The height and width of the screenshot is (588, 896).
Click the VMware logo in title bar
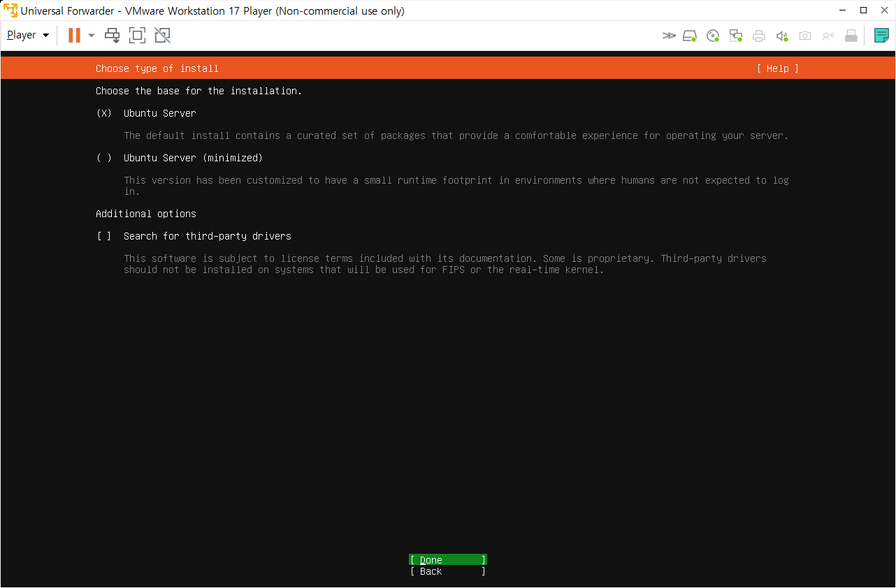point(10,10)
